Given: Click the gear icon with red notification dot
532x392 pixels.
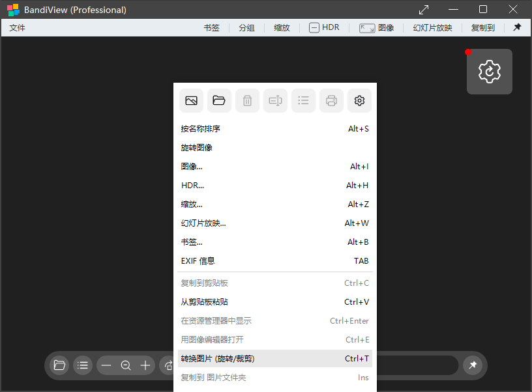Looking at the screenshot, I should pyautogui.click(x=489, y=72).
